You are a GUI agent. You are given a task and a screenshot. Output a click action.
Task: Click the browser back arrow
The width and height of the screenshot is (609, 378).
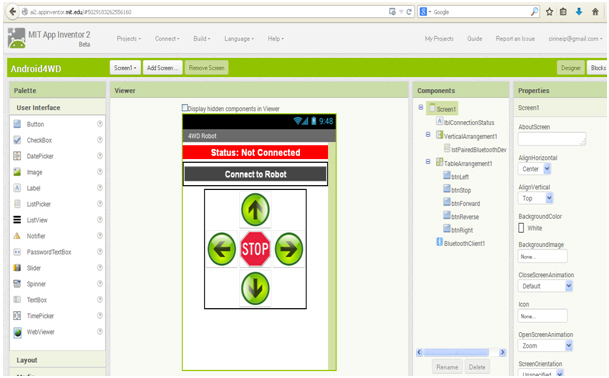13,12
